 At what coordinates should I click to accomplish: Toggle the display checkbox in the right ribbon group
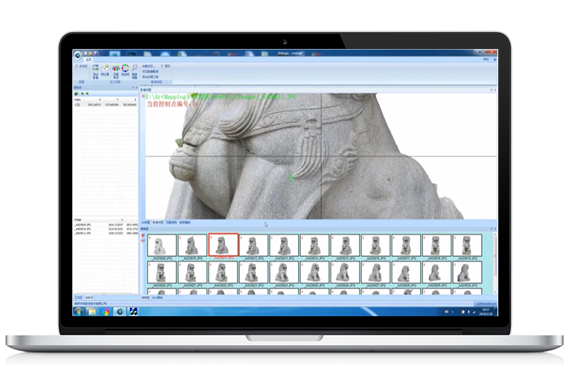point(163,66)
